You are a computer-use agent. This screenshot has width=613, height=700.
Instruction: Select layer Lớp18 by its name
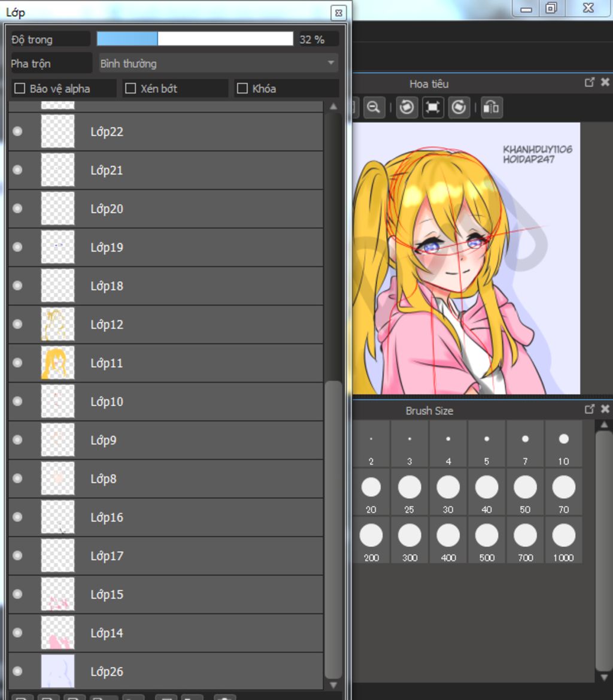(x=107, y=286)
